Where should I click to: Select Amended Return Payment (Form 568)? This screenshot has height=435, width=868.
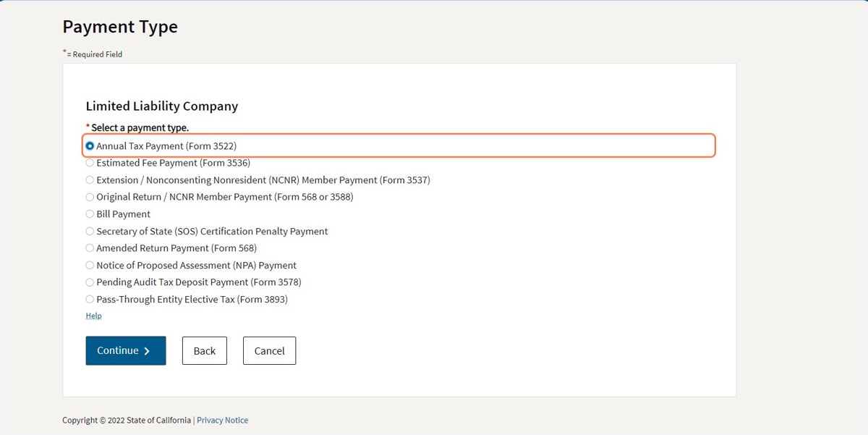[90, 248]
